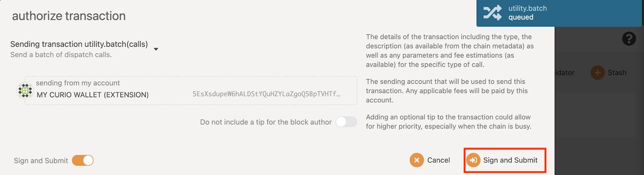Open help via the question mark icon
This screenshot has width=644, height=175.
point(629,39)
